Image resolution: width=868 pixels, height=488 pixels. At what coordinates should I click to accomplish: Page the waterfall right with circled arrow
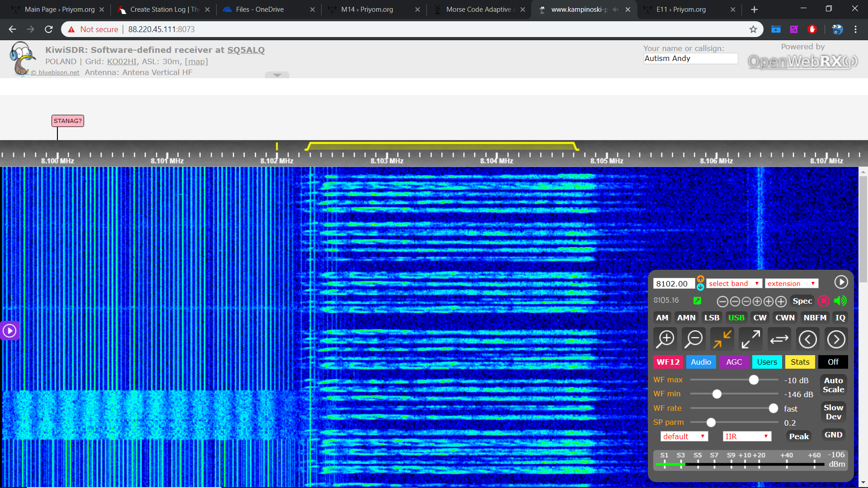point(836,339)
